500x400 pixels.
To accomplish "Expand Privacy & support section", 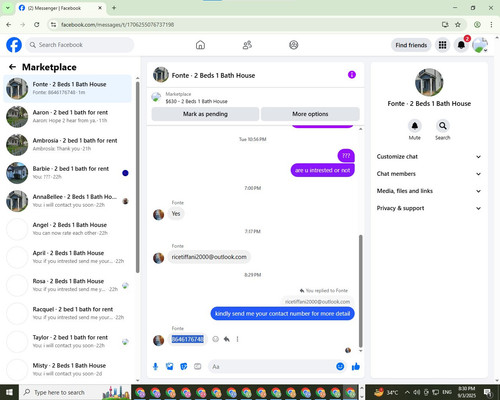I will 429,208.
